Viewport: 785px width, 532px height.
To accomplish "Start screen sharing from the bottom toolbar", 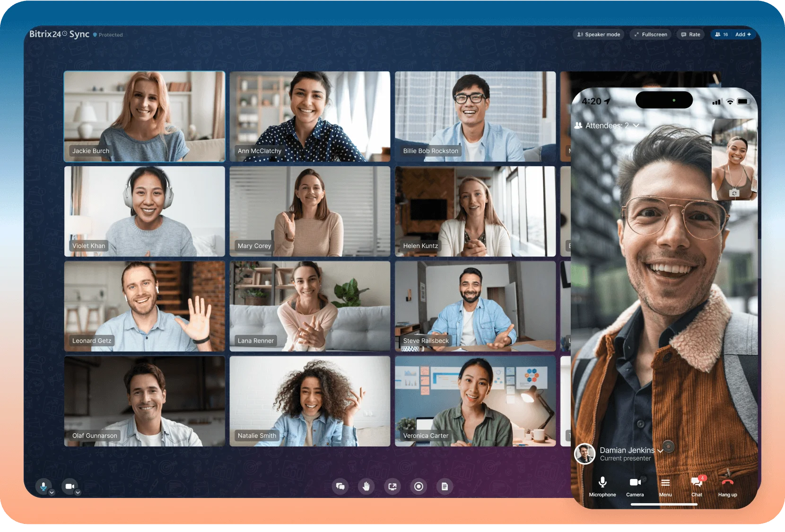I will click(392, 486).
